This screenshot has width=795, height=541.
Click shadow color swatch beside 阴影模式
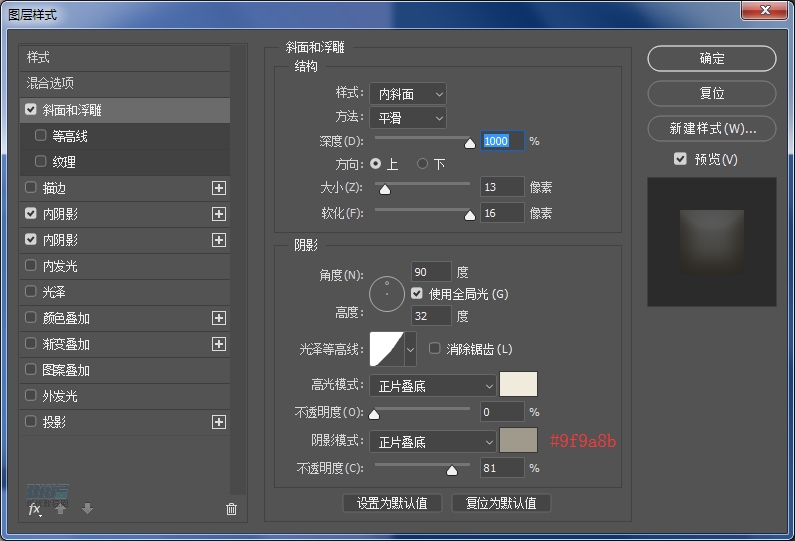(518, 440)
